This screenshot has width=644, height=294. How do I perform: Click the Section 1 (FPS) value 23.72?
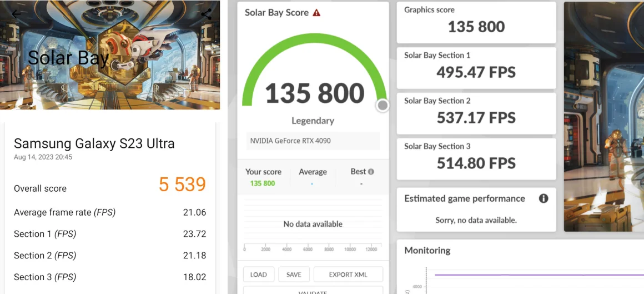(195, 234)
